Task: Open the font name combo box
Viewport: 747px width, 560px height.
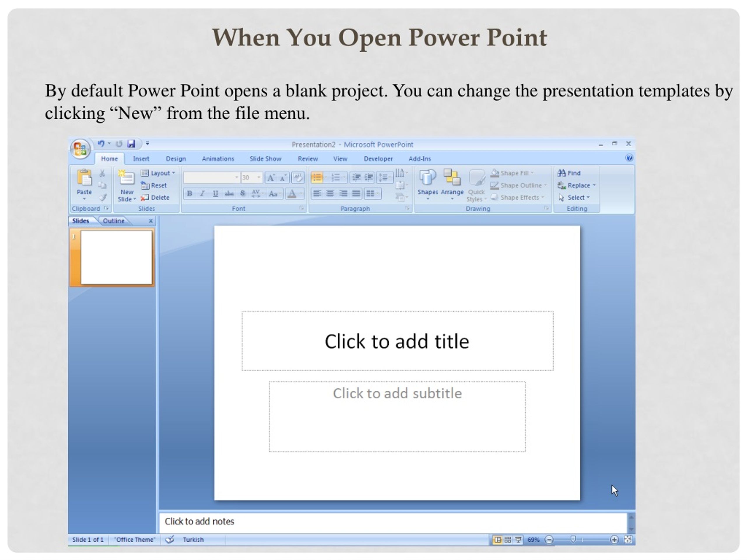Action: tap(211, 178)
